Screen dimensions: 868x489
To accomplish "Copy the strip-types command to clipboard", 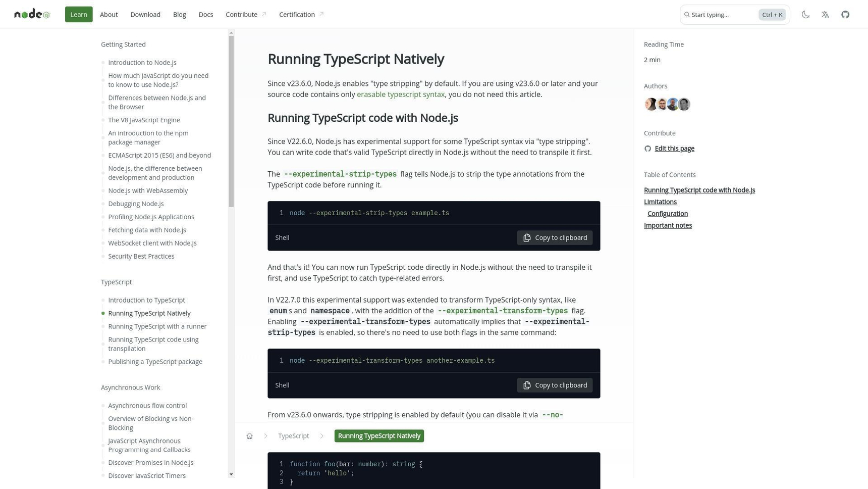I will [x=555, y=237].
